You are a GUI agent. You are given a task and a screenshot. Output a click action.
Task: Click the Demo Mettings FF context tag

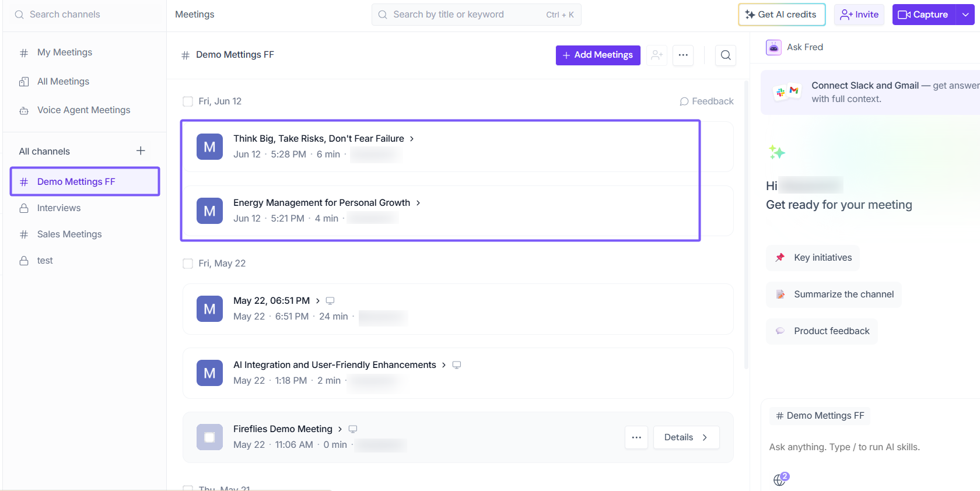820,416
